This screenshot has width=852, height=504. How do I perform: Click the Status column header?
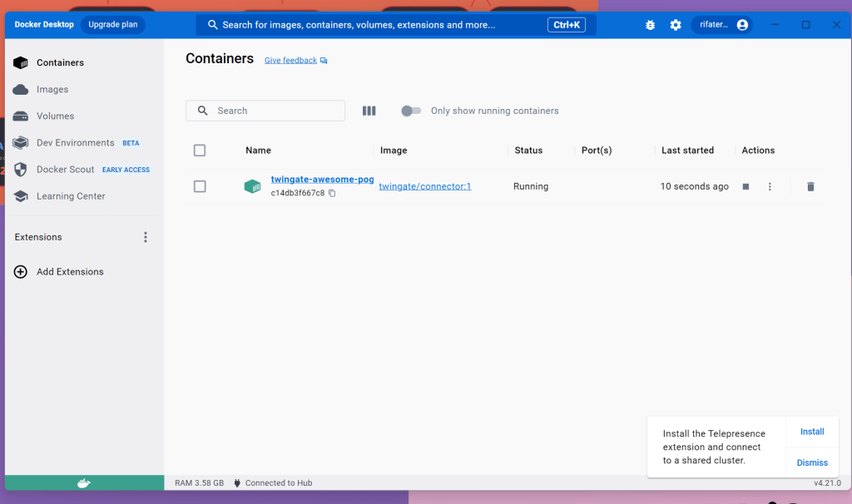pyautogui.click(x=528, y=151)
